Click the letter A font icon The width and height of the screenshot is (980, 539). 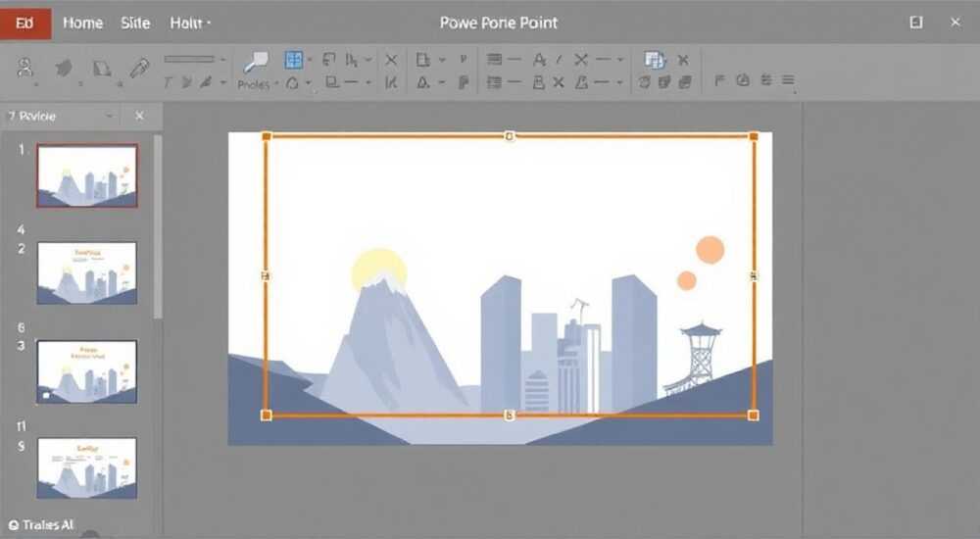(539, 60)
